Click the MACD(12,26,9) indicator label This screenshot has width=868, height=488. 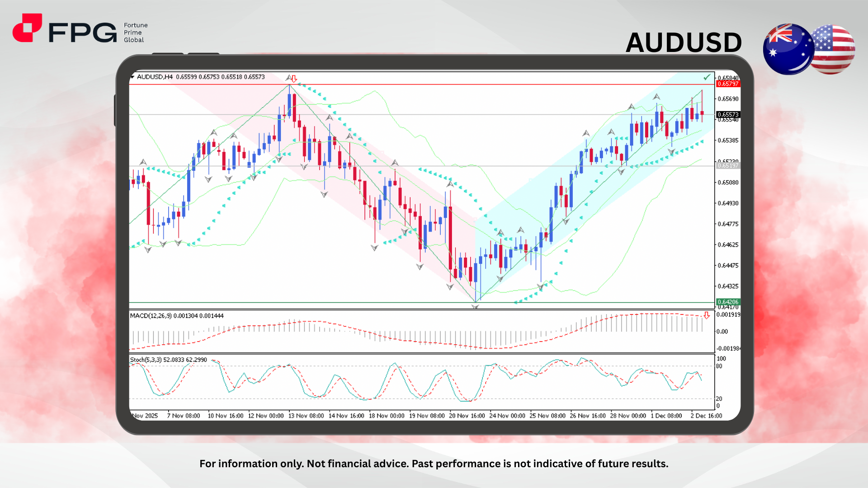[x=151, y=316]
